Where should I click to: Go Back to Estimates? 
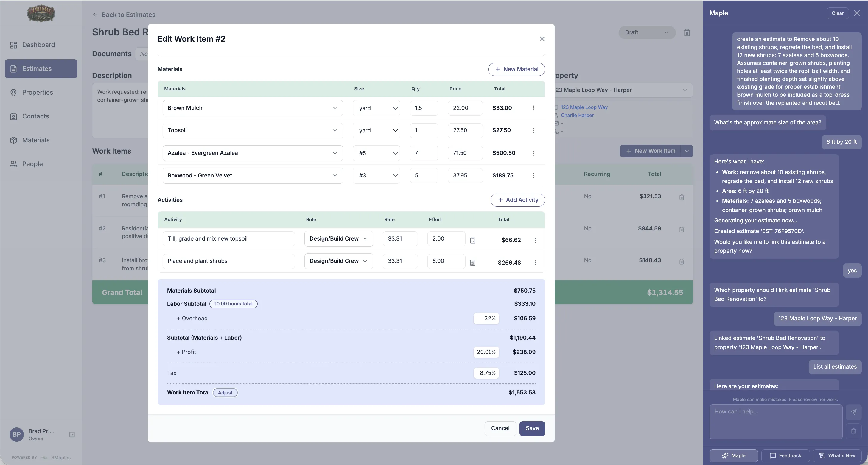point(124,15)
